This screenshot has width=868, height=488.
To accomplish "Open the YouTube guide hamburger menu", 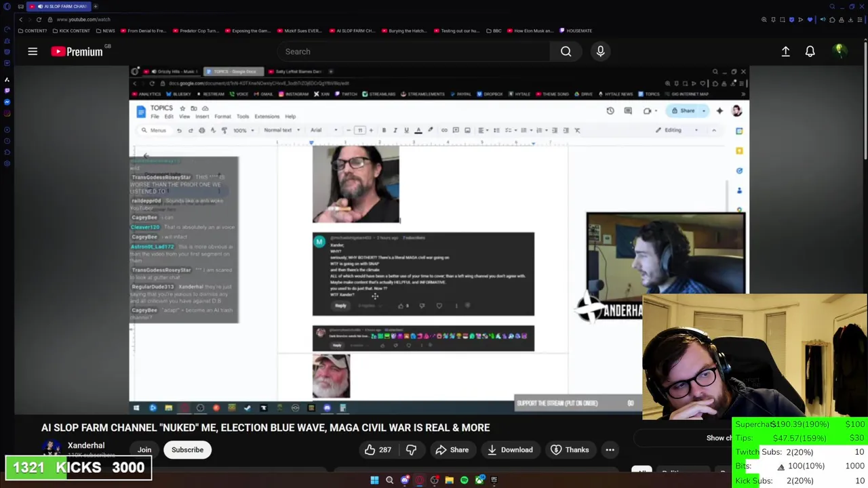I will [33, 52].
